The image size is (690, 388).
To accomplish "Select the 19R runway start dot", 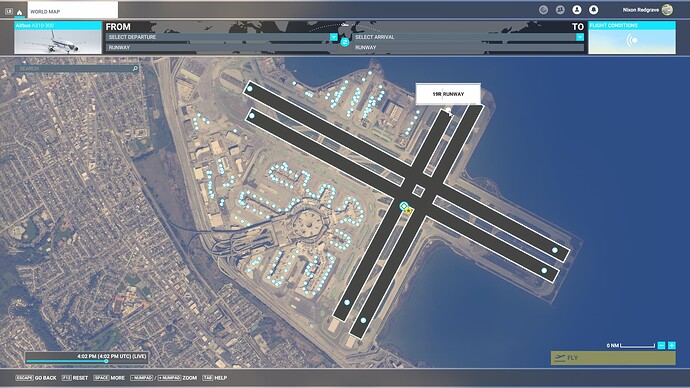I will [x=448, y=110].
